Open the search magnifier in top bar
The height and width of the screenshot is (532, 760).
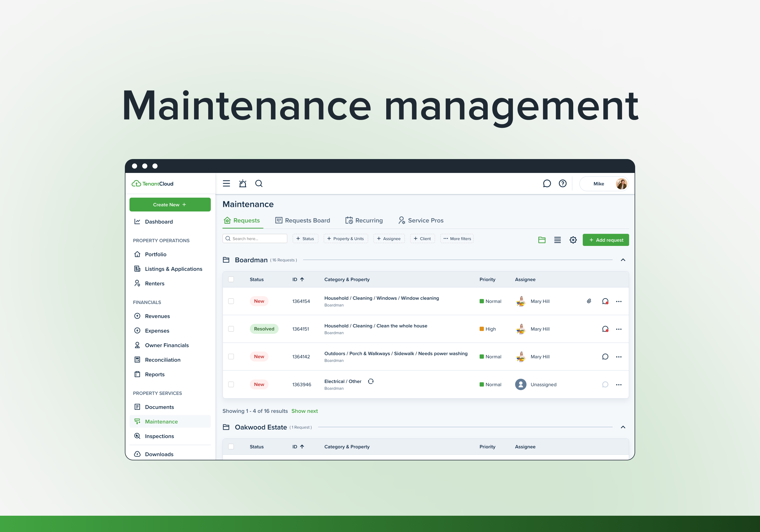[259, 183]
